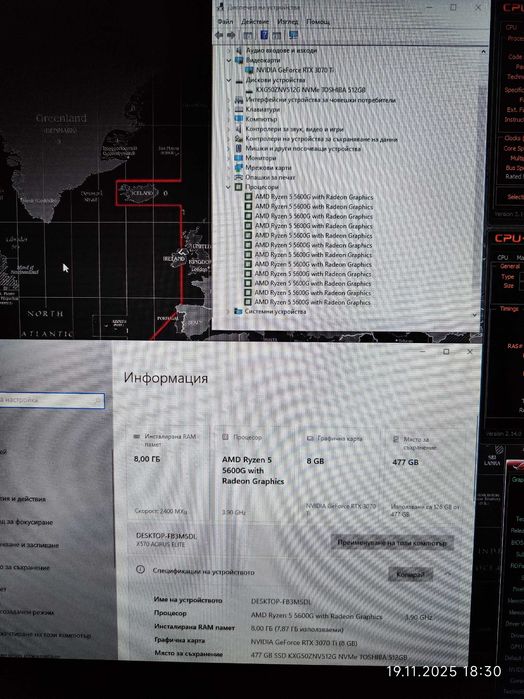
Task: Click the Back arrow in Device Manager toolbar
Action: tap(219, 35)
